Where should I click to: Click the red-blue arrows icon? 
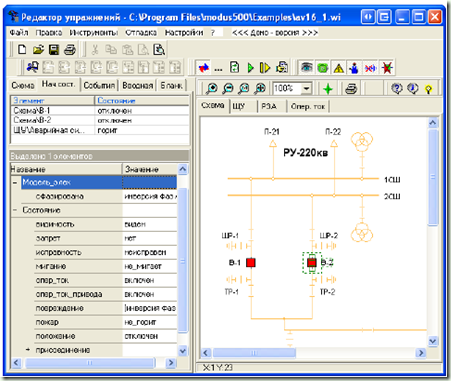tap(204, 68)
